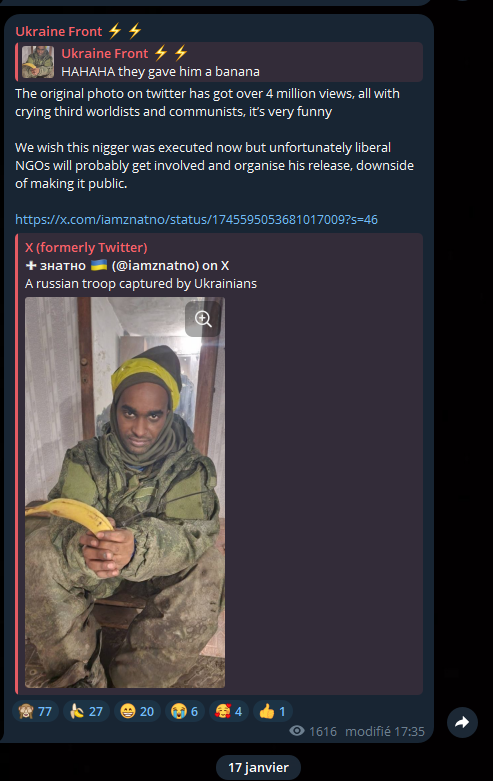493x781 pixels.
Task: Click the forward arrow button beside the message
Action: pyautogui.click(x=462, y=722)
